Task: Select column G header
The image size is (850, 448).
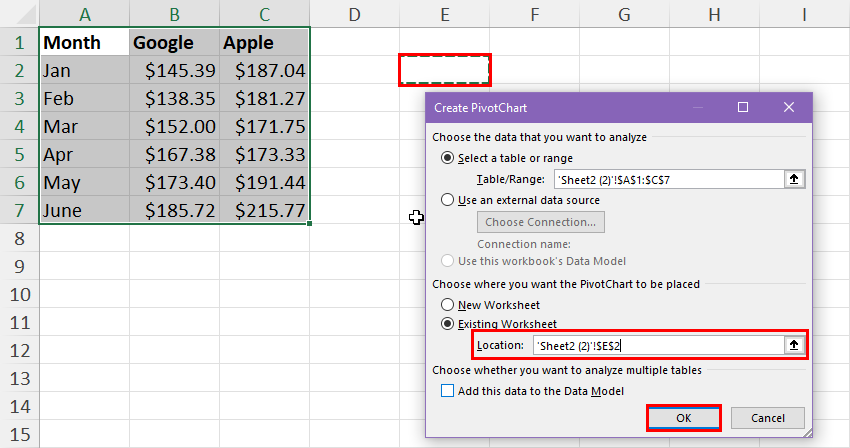Action: pyautogui.click(x=624, y=14)
